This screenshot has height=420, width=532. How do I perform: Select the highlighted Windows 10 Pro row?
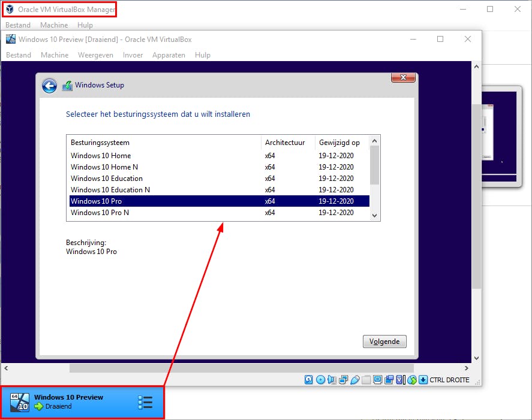219,201
